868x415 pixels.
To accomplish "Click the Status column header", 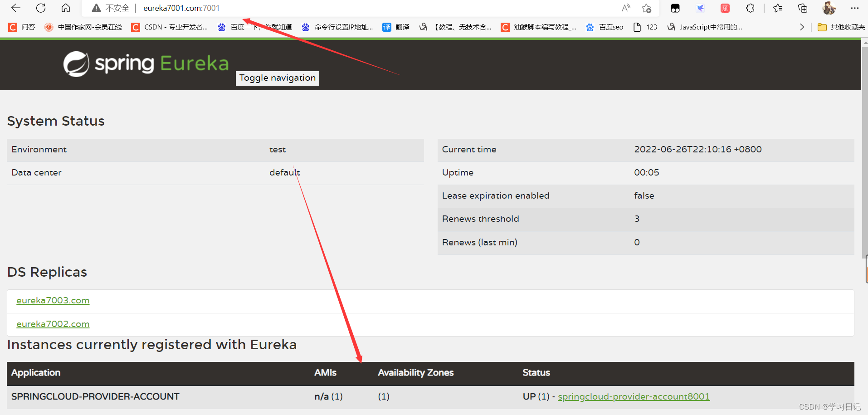I will (536, 372).
